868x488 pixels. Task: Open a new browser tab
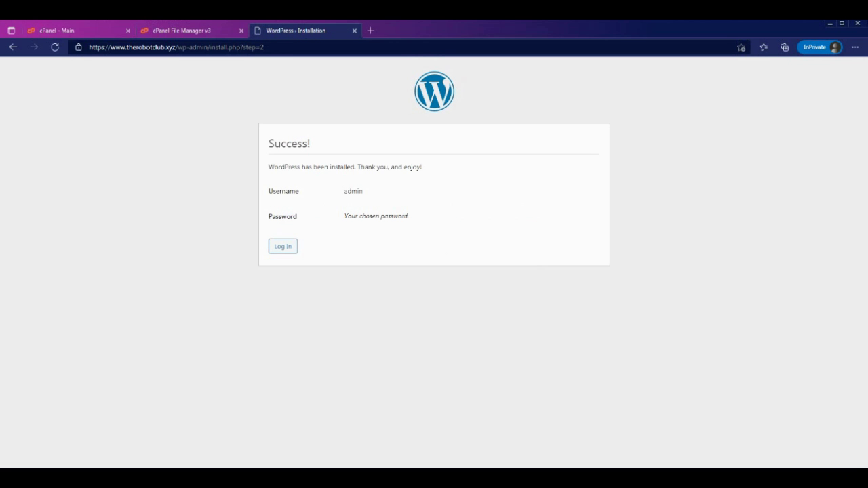pyautogui.click(x=370, y=30)
